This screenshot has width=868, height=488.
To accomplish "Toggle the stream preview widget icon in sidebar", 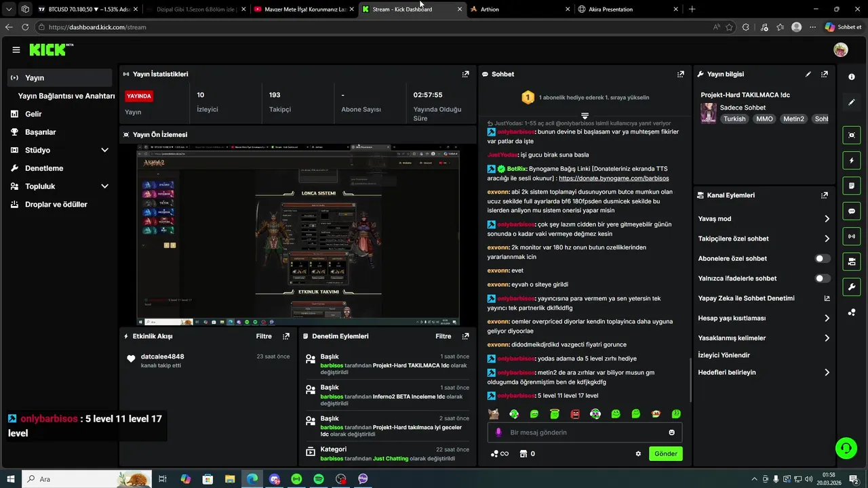I will point(852,135).
